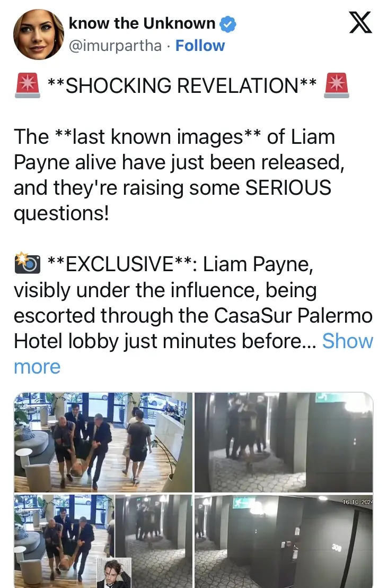The height and width of the screenshot is (588, 387).
Task: Open bottom-right photo dated 16-10-2024
Action: point(284,541)
